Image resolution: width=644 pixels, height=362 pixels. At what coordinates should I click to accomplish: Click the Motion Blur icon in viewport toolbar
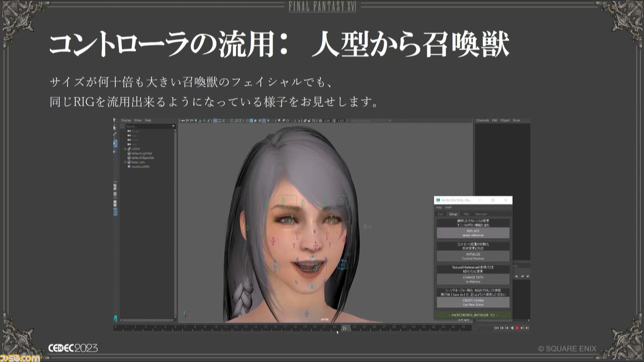pyautogui.click(x=283, y=121)
